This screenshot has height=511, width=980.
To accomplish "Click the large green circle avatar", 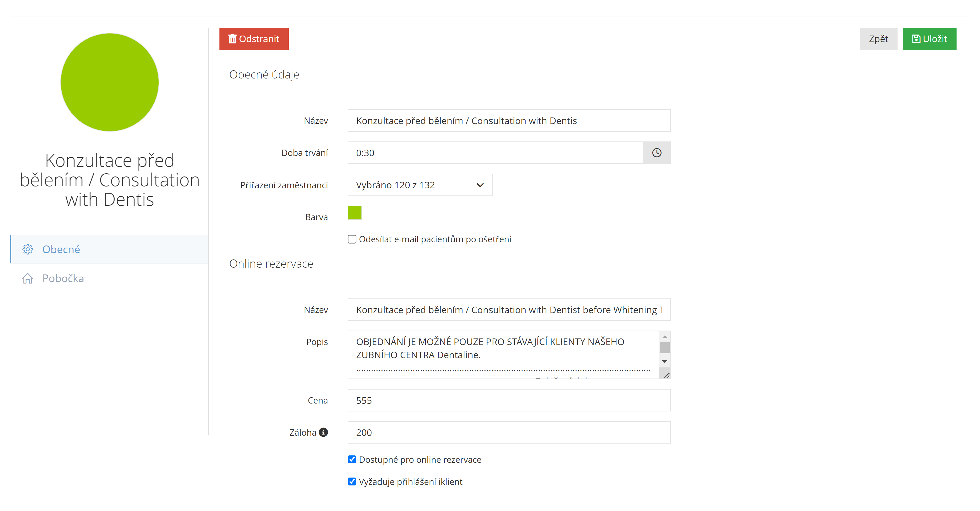I will (x=110, y=82).
